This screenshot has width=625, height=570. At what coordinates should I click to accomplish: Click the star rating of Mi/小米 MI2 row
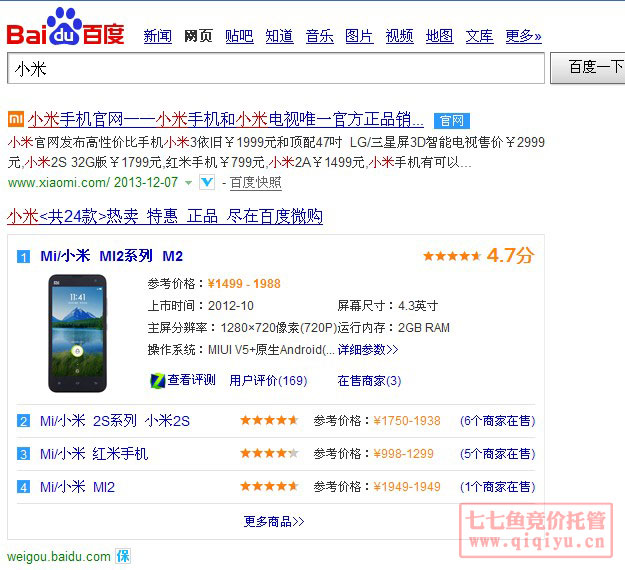269,486
